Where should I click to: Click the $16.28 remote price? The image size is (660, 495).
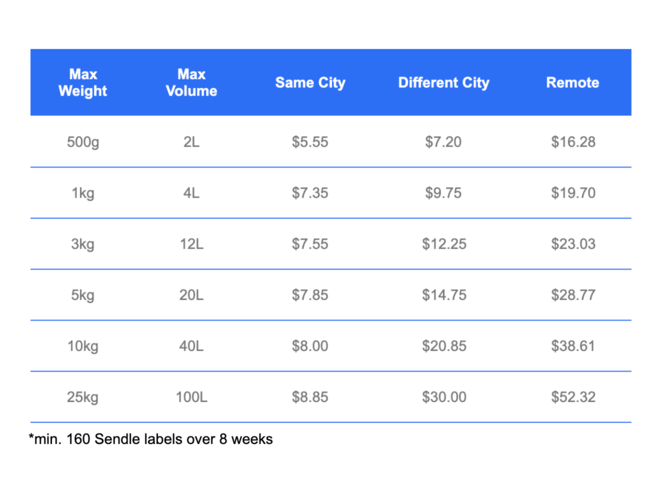[573, 142]
